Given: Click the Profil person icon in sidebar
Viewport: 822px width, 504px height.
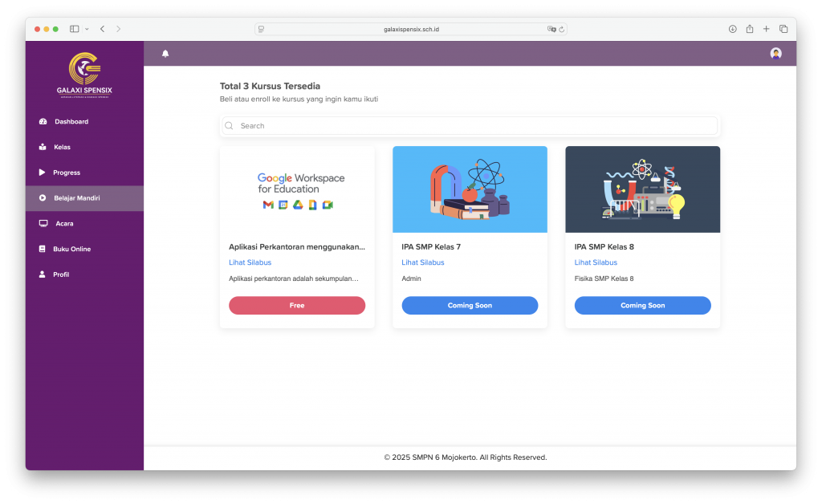Looking at the screenshot, I should click(42, 274).
